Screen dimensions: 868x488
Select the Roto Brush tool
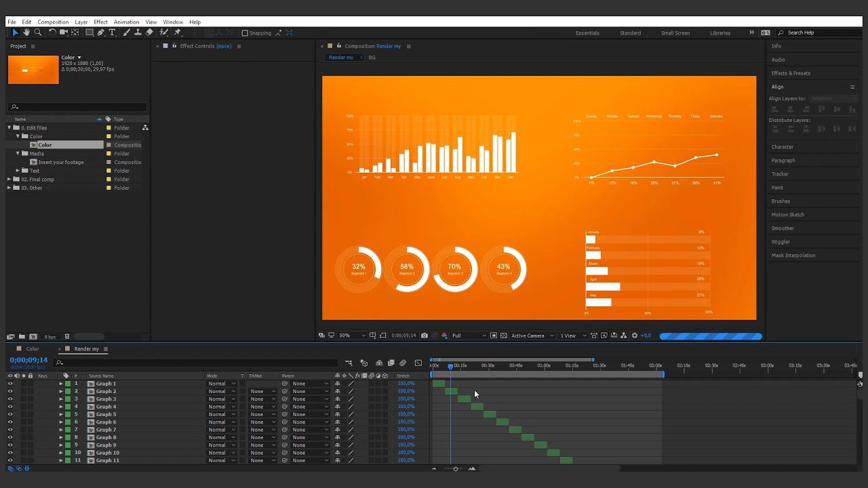(164, 33)
